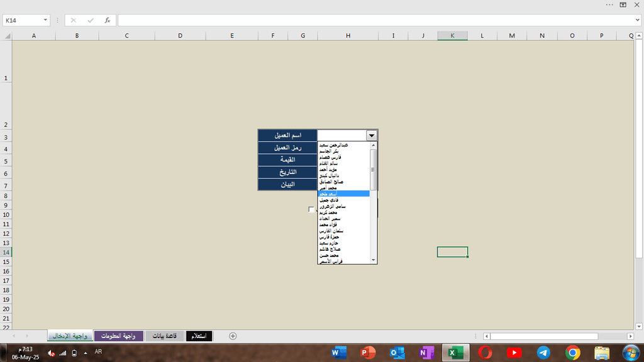Click the dropdown list scrollbar thumb

tap(374, 170)
